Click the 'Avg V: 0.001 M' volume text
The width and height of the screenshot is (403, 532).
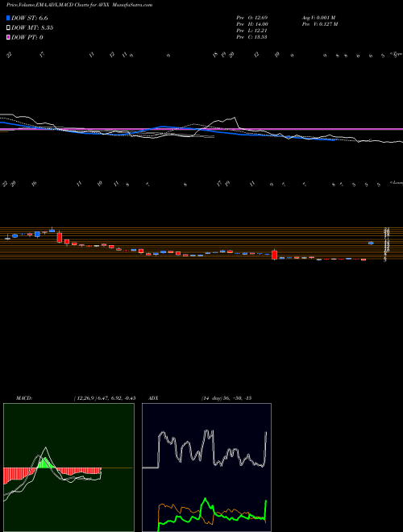coord(320,17)
